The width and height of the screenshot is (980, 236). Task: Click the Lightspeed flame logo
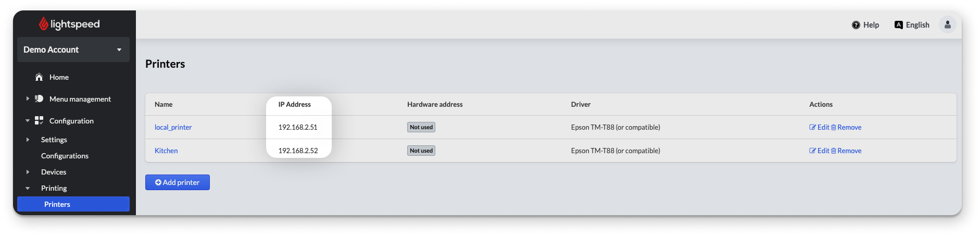pyautogui.click(x=44, y=24)
